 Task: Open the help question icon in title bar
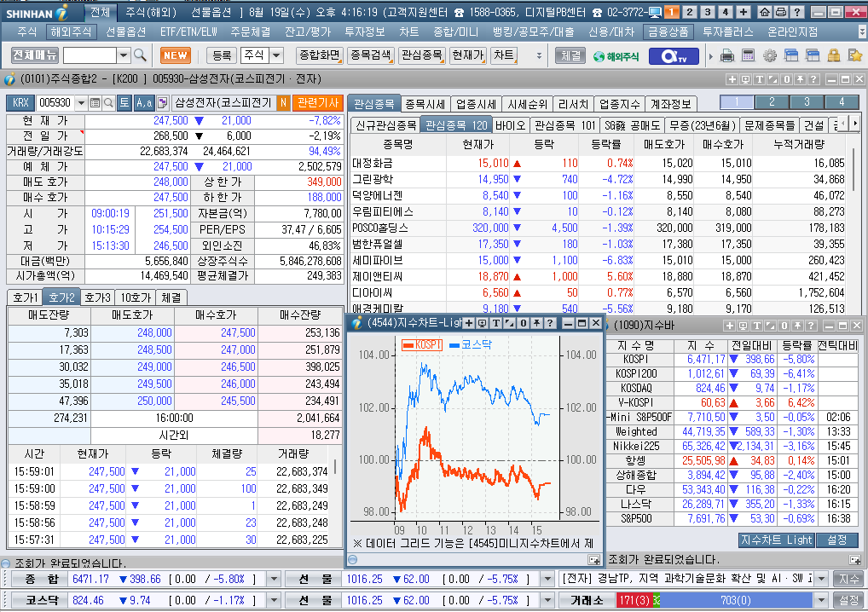pyautogui.click(x=797, y=12)
